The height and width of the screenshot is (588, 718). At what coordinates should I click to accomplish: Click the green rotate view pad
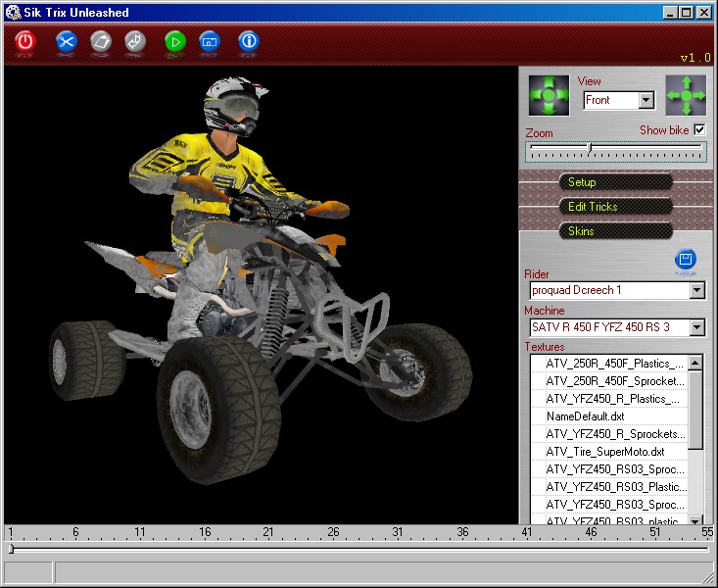[549, 95]
